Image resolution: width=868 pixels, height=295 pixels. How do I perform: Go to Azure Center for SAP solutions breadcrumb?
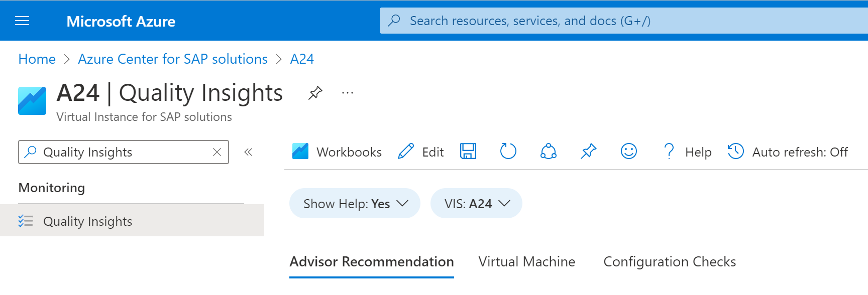(173, 59)
